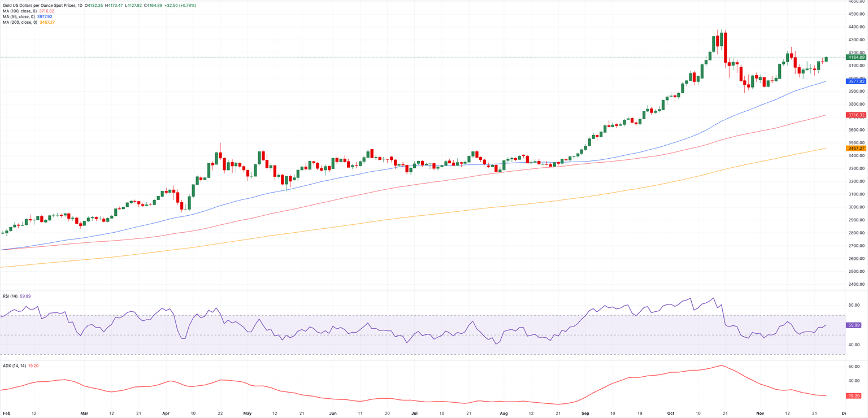The image size is (868, 418).
Task: Click the orange 3457.27 MA price tag
Action: [x=856, y=148]
